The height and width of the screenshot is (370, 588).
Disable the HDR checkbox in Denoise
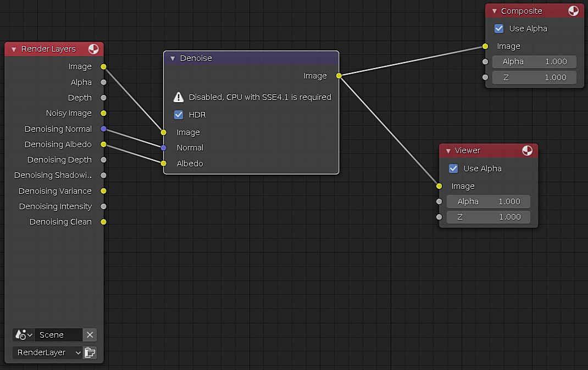point(178,115)
